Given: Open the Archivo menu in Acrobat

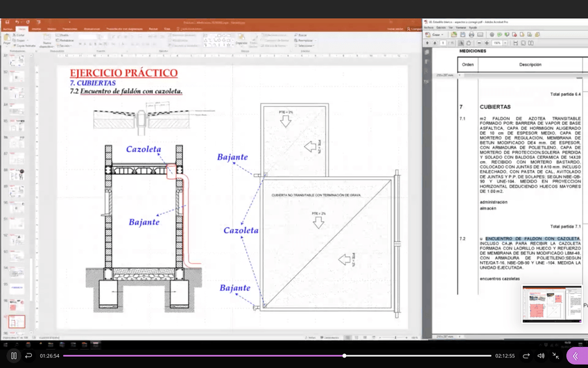Looking at the screenshot, I should [429, 28].
